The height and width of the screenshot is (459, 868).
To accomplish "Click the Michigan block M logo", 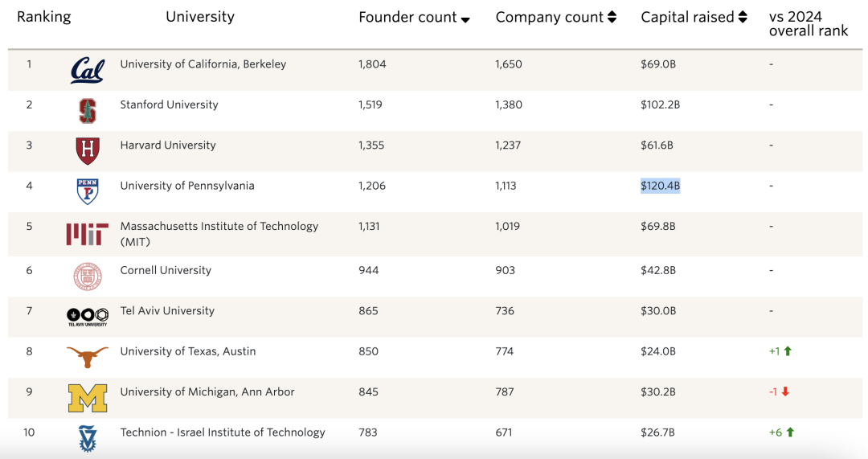I will point(88,398).
